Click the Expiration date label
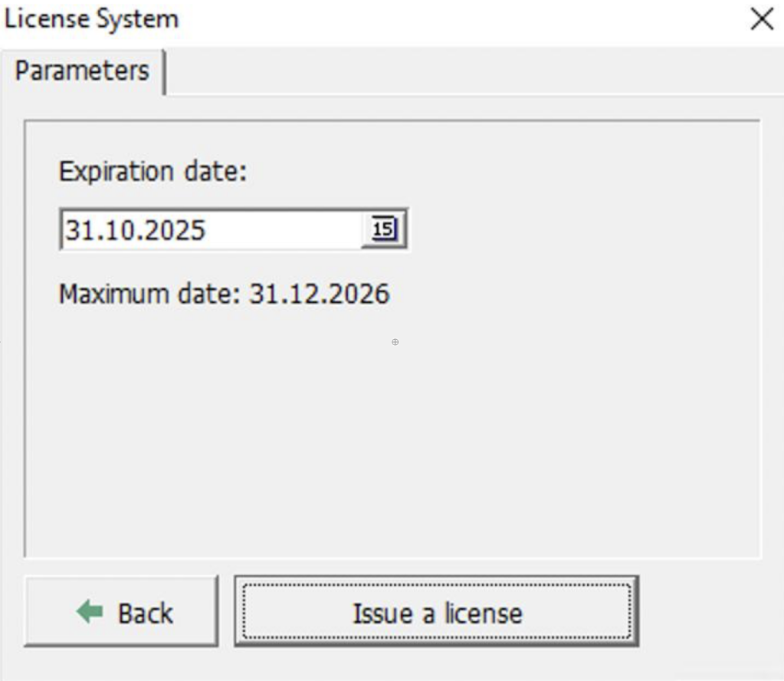The image size is (784, 681). [153, 172]
